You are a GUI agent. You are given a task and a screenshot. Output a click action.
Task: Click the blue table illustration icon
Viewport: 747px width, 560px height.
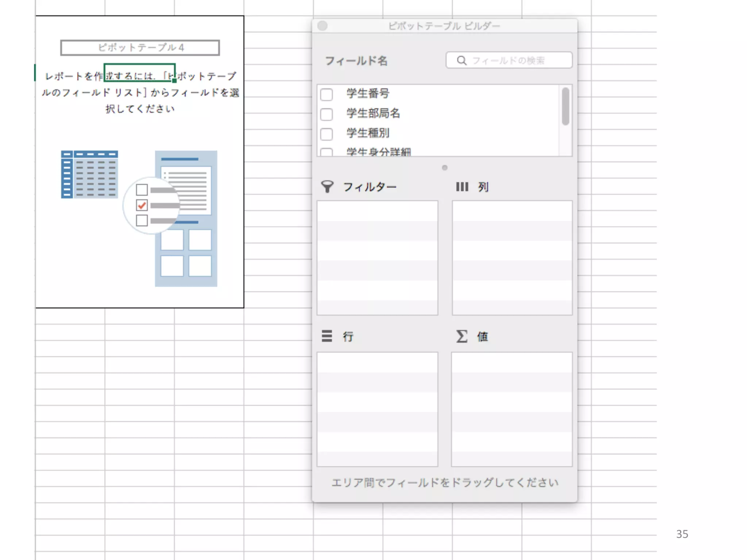click(89, 174)
